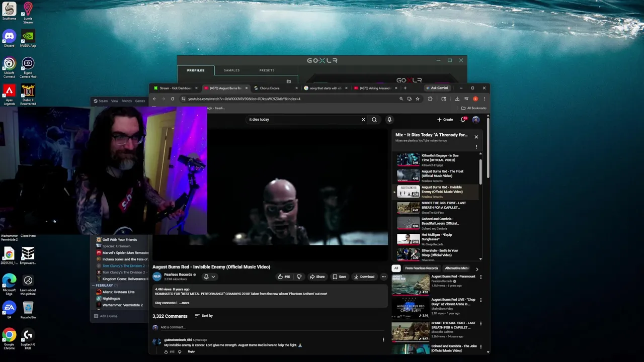Click the YouTube Create button
Viewport: 644px width, 362px height.
[445, 120]
